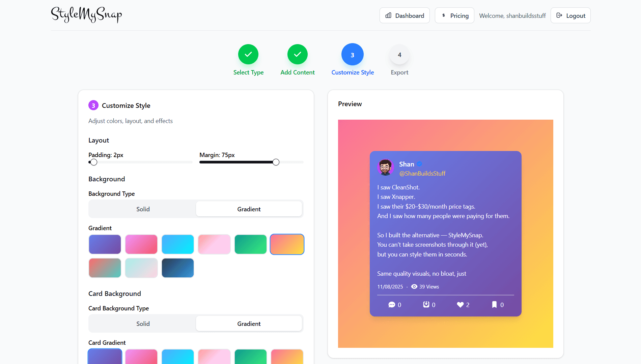Choose the green background gradient swatch
This screenshot has width=641, height=364.
pos(250,244)
